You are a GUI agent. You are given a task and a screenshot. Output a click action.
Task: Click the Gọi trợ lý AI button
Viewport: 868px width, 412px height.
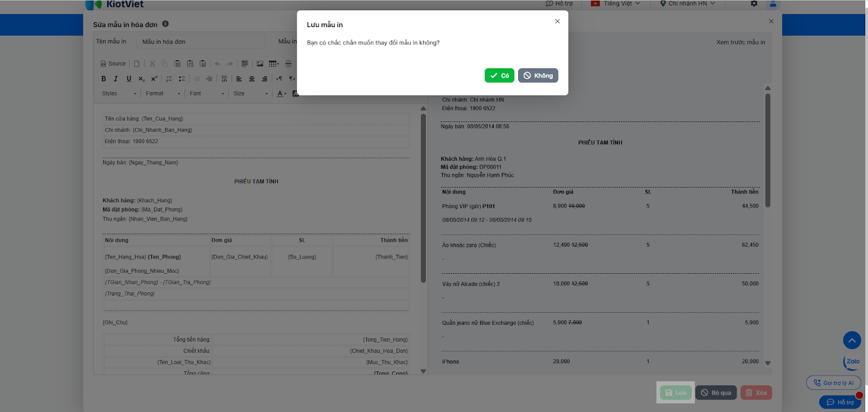[834, 383]
